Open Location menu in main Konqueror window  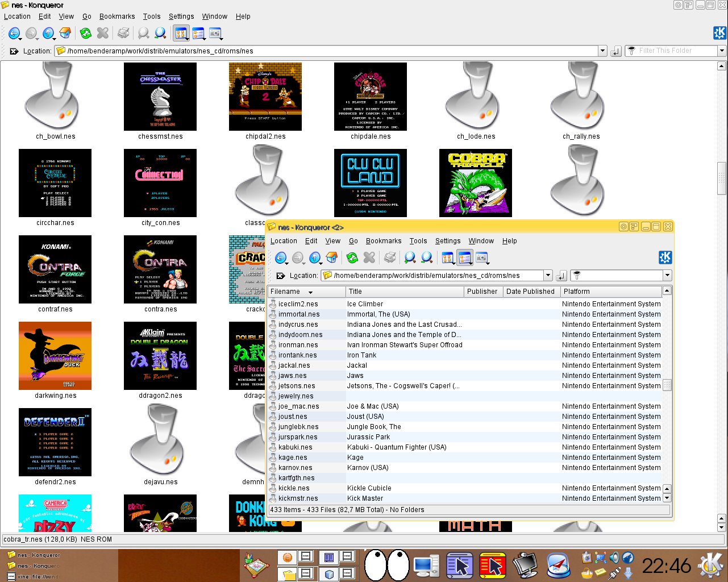coord(17,16)
